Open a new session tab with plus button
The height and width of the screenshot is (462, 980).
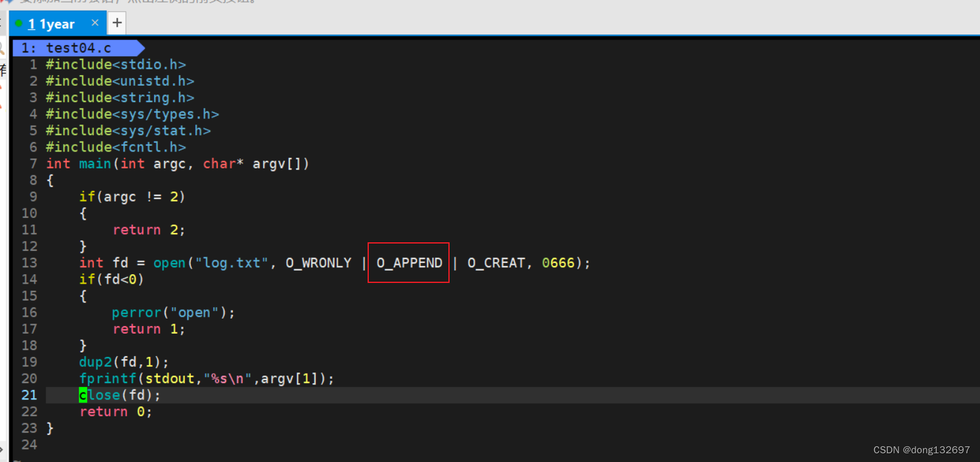tap(117, 24)
